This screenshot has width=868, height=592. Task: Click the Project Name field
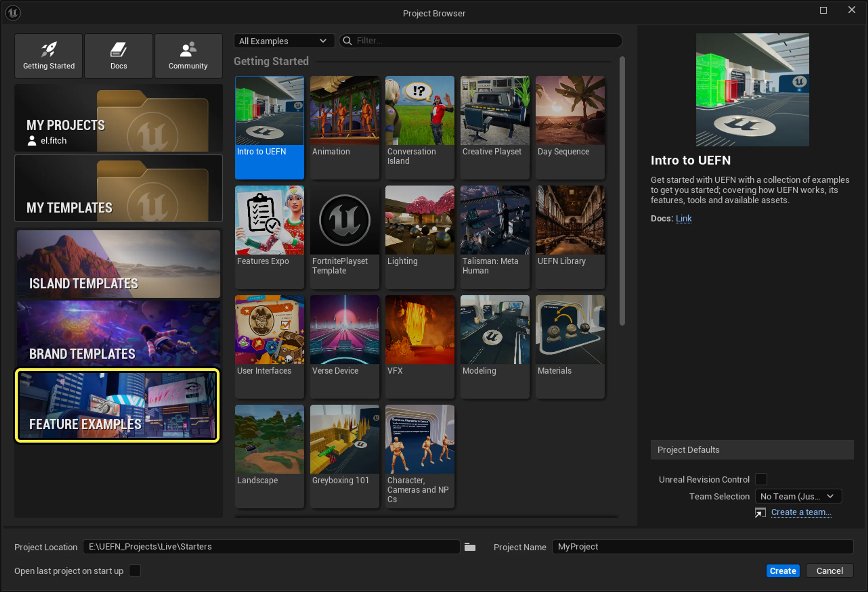pos(702,547)
